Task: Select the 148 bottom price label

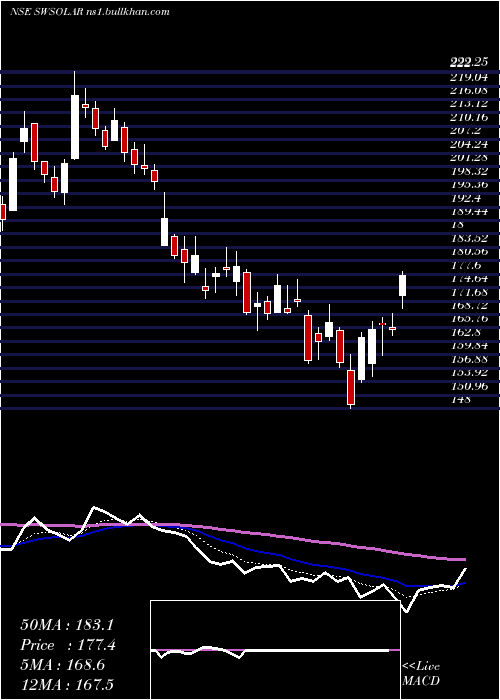Action: click(460, 399)
